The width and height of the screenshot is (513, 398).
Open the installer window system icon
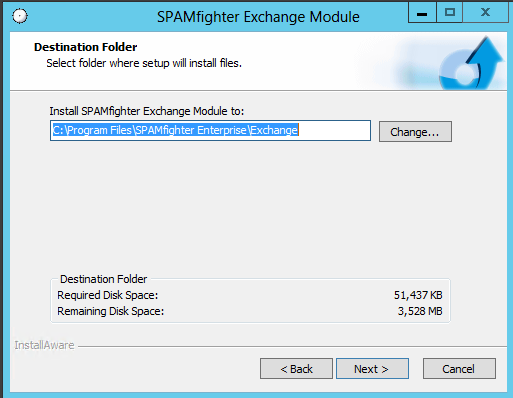click(x=20, y=16)
